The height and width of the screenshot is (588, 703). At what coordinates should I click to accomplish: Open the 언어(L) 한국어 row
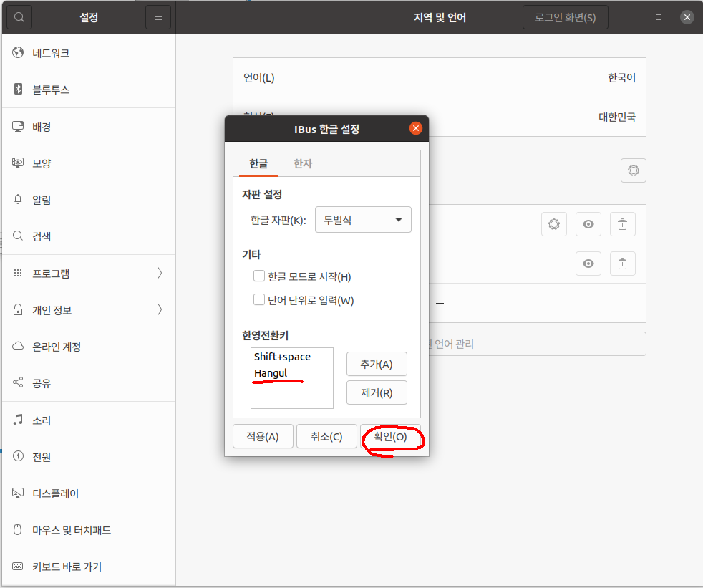click(x=440, y=77)
